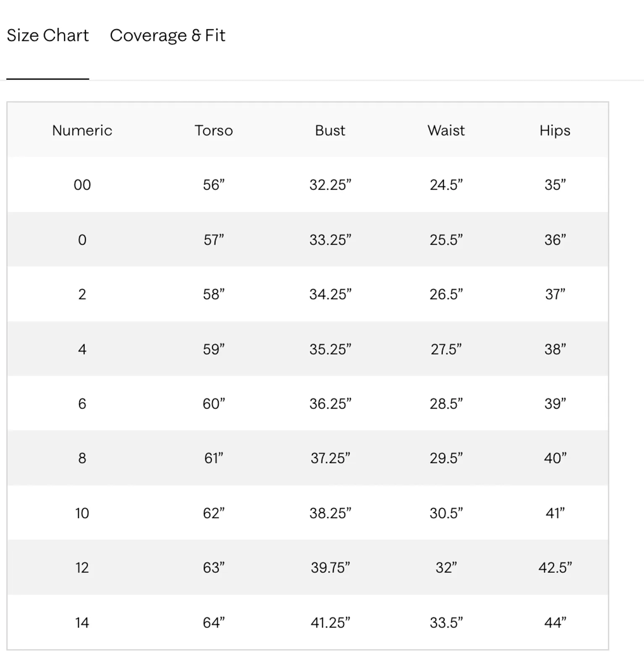Click the Bust column header
Image resolution: width=644 pixels, height=672 pixels.
[x=330, y=131]
